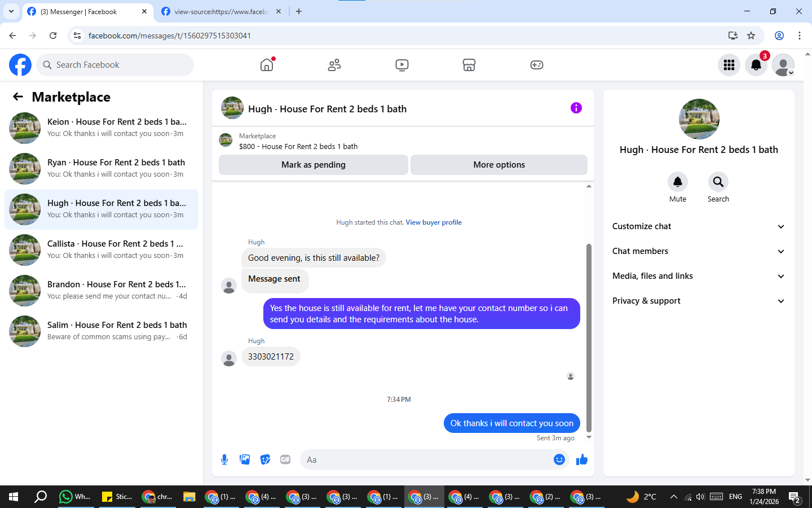Open Chrome tab search dropdown
812x508 pixels.
[x=11, y=11]
